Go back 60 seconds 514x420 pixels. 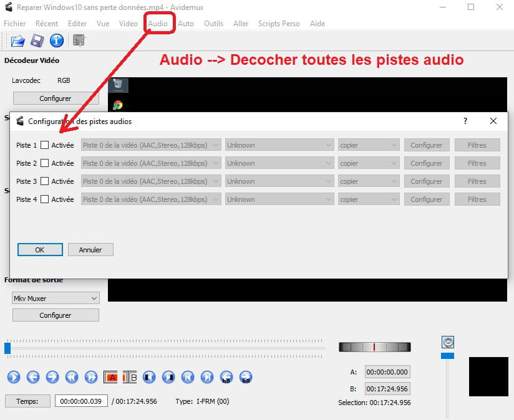point(226,377)
